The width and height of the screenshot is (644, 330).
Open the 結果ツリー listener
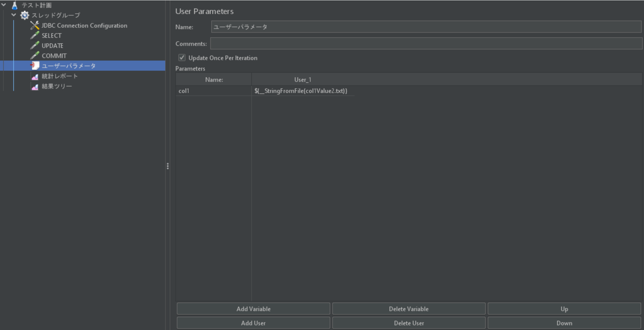tap(57, 86)
